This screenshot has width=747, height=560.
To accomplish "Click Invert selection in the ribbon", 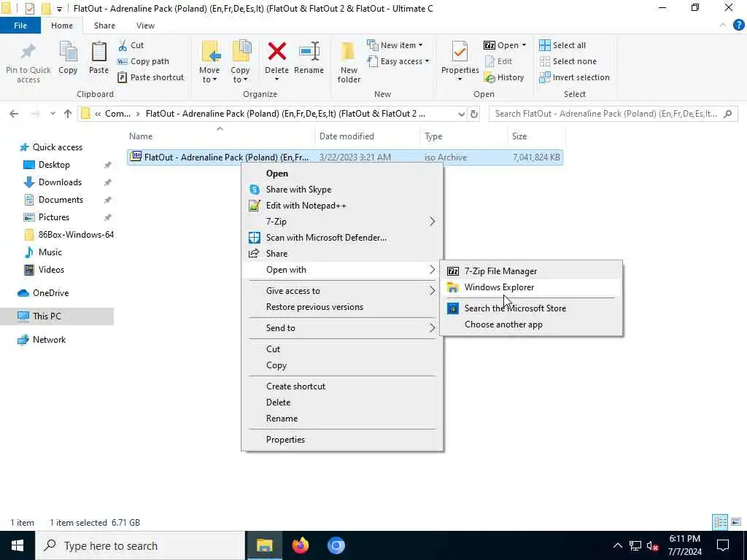I will (575, 77).
